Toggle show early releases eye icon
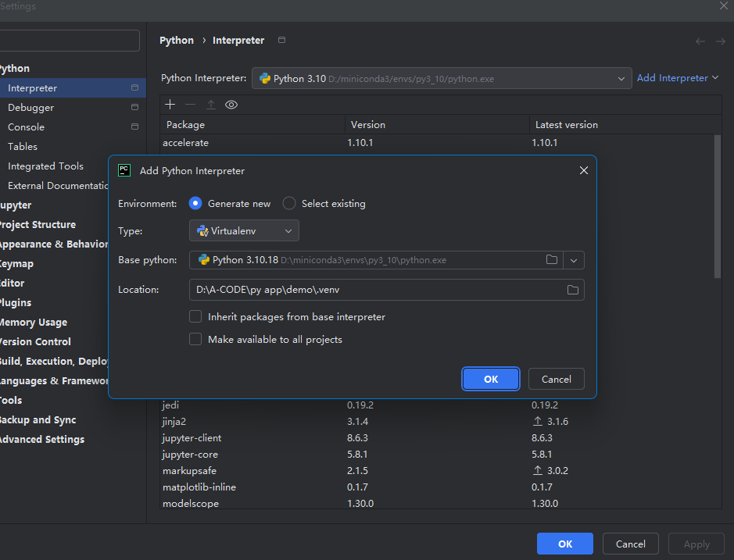The height and width of the screenshot is (560, 734). pyautogui.click(x=231, y=105)
